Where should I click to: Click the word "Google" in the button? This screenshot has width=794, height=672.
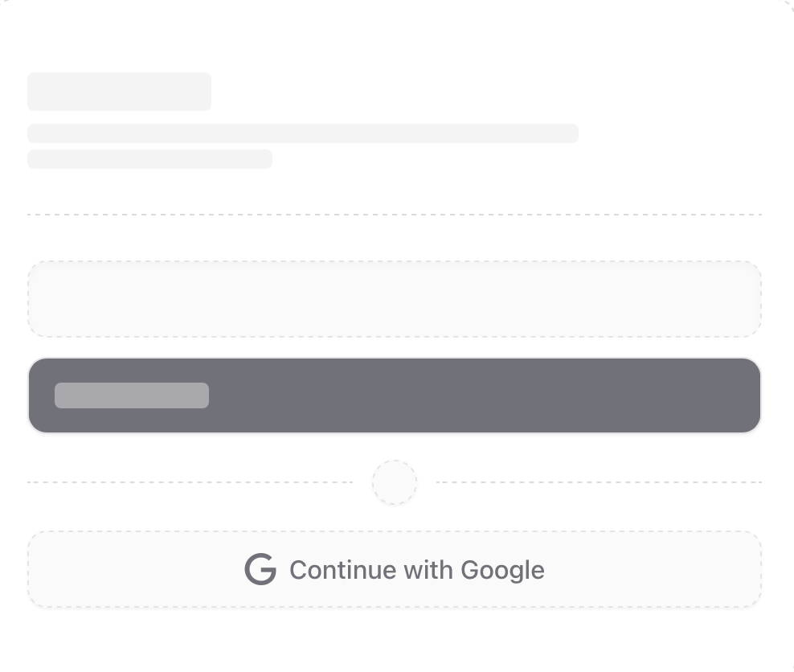point(502,570)
